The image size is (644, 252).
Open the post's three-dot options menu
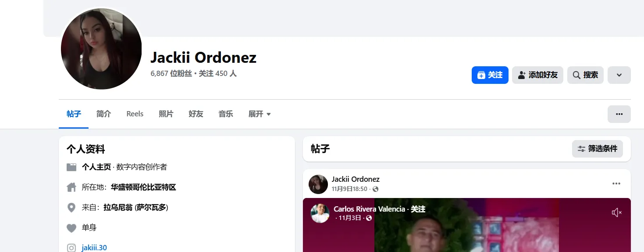[616, 184]
